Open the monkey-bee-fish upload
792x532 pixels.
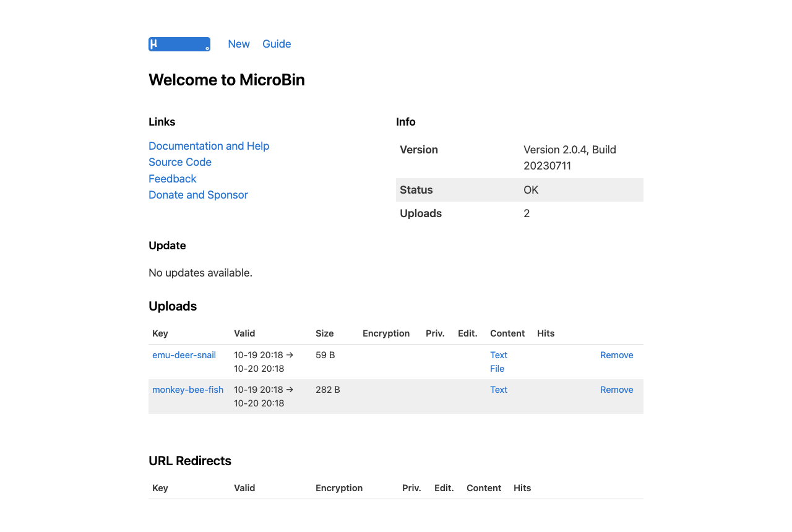(188, 390)
